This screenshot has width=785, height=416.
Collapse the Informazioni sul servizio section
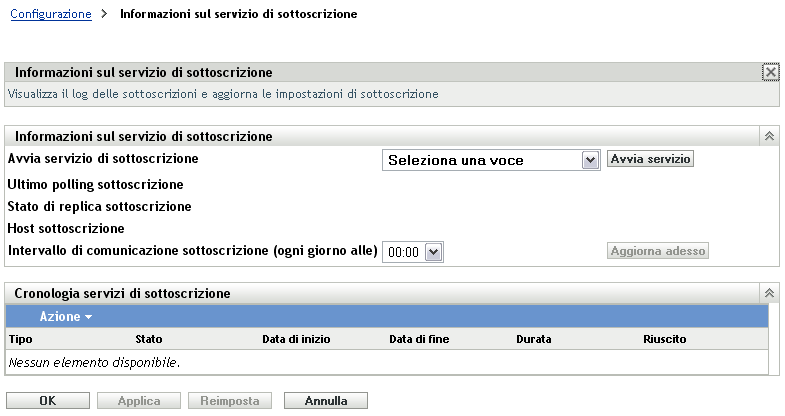click(769, 136)
